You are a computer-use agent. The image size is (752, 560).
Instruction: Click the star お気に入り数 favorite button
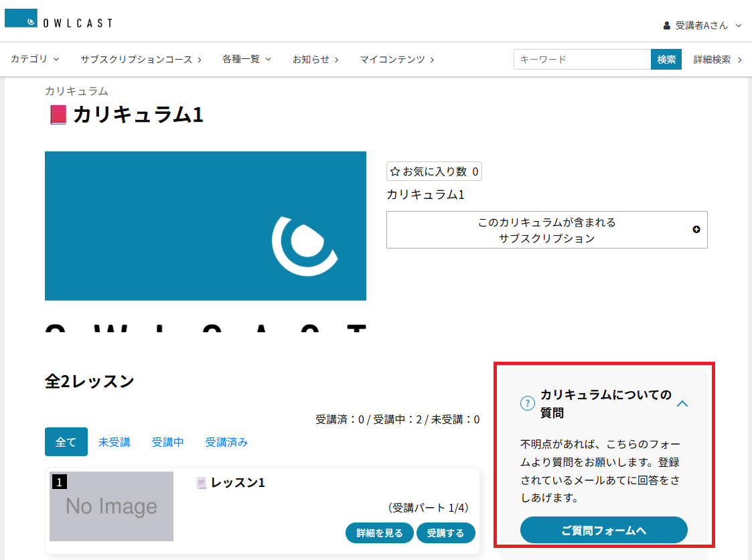(x=434, y=171)
